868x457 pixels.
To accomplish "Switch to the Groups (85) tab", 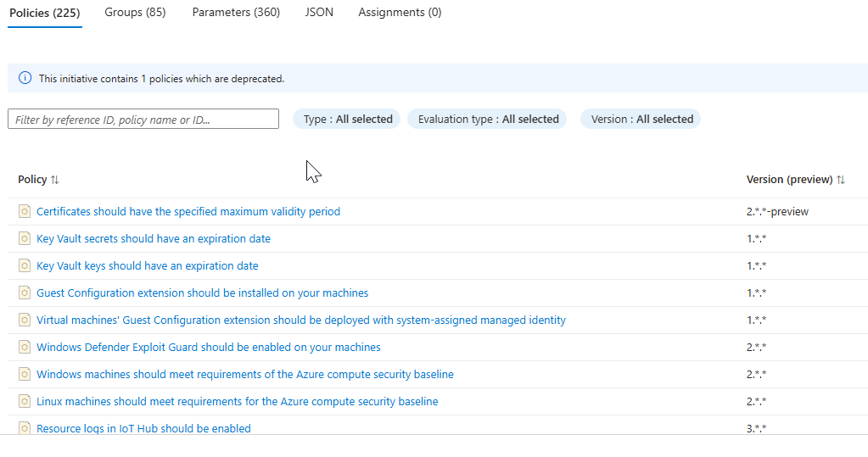I will pyautogui.click(x=135, y=13).
